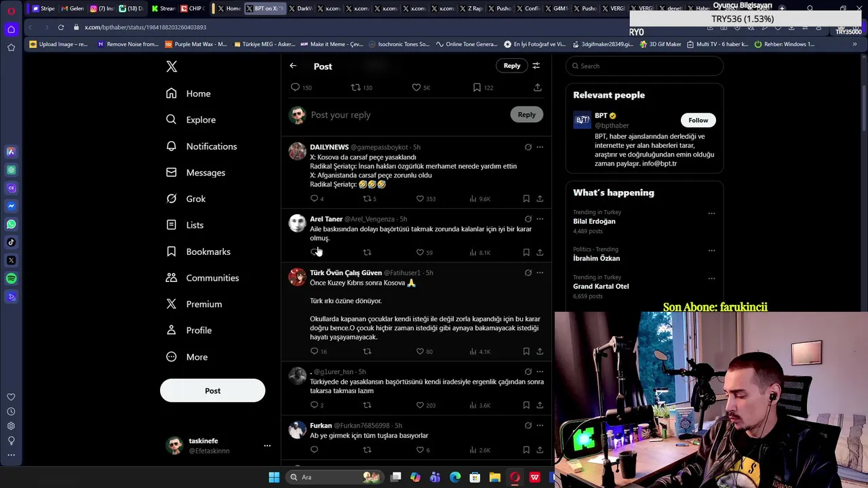Image resolution: width=868 pixels, height=488 pixels.
Task: Open DAILYNEWS profile name
Action: coord(329,147)
